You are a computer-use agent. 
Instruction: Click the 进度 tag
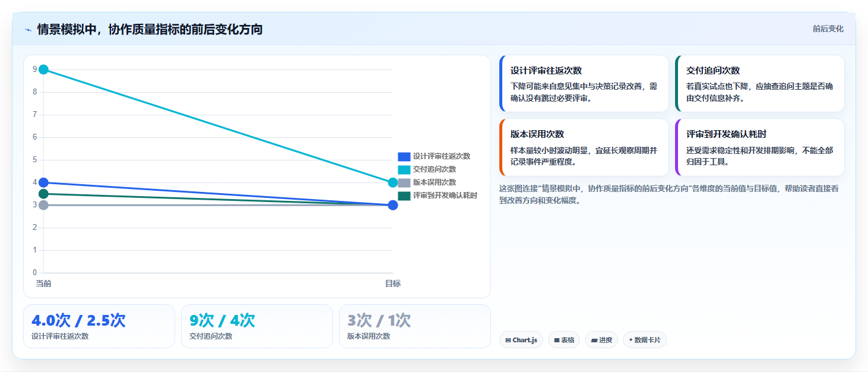pos(601,340)
